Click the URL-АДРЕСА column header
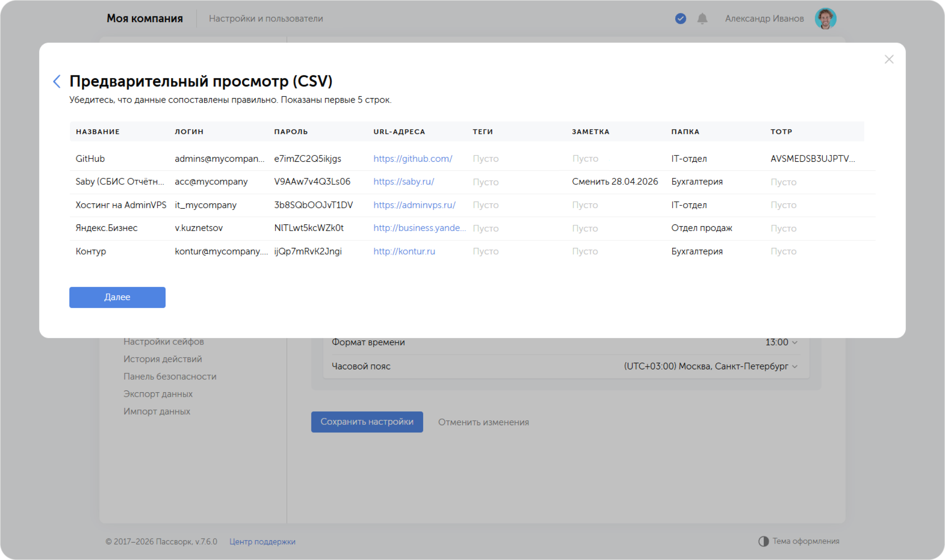Image resolution: width=945 pixels, height=560 pixels. (399, 132)
